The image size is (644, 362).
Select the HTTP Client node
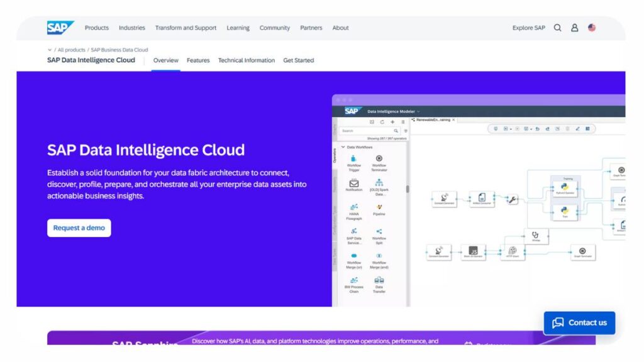512,251
